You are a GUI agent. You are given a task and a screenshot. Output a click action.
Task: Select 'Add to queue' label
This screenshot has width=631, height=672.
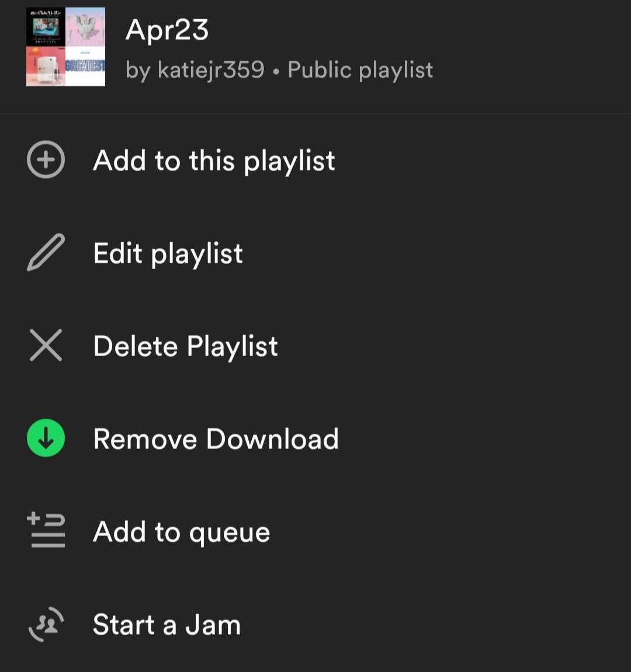coord(181,532)
